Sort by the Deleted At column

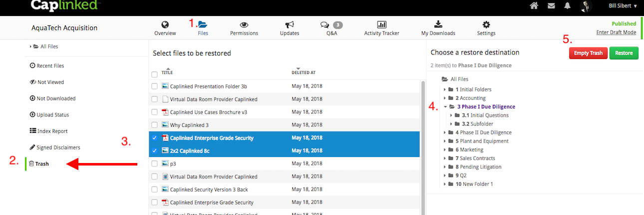pos(304,71)
